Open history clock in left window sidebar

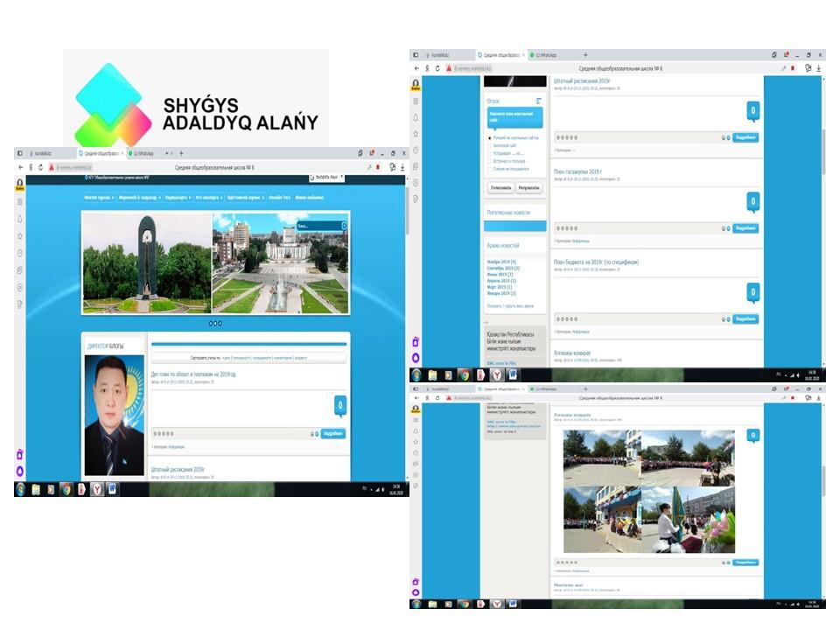coord(20,253)
